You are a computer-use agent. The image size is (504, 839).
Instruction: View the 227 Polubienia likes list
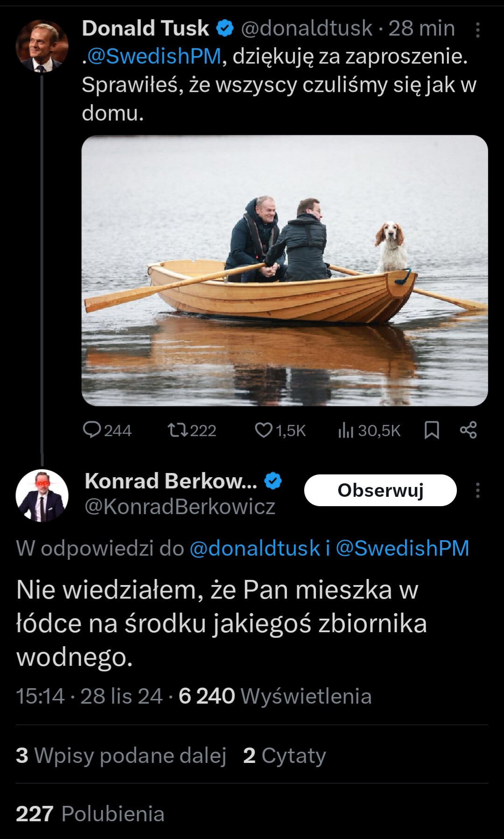pyautogui.click(x=90, y=814)
